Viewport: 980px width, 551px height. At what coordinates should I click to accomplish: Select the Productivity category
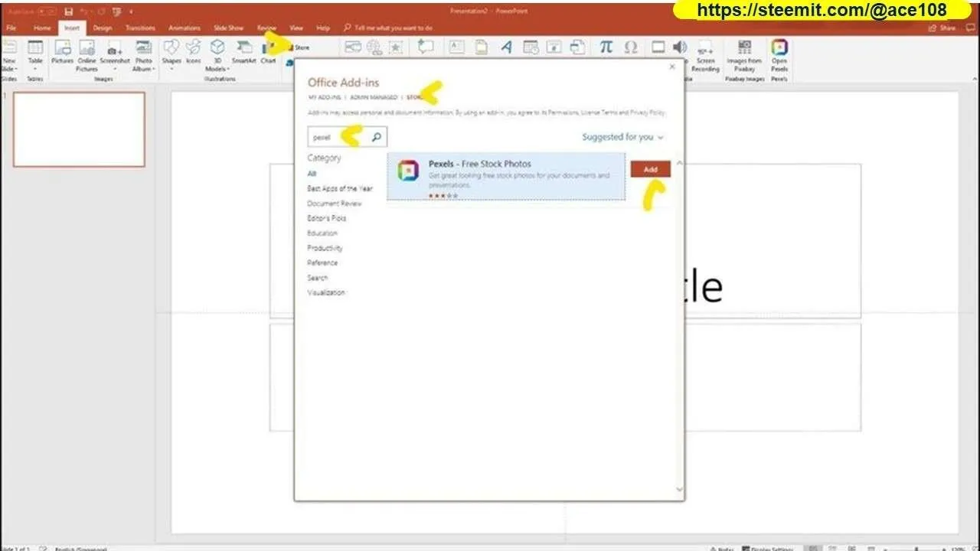[x=325, y=248]
